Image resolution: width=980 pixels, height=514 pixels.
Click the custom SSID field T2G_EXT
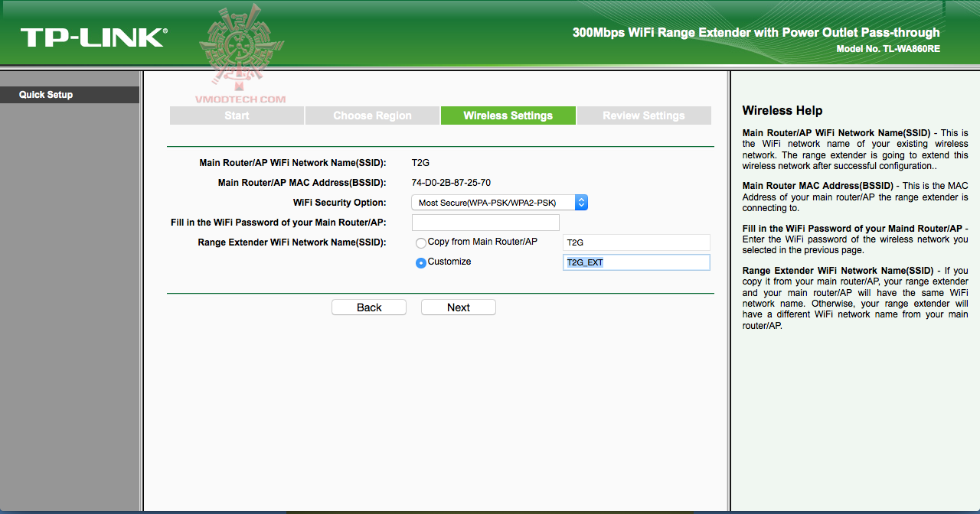pyautogui.click(x=636, y=262)
